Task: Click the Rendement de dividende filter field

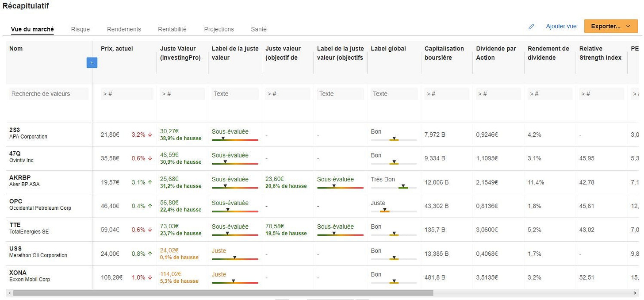Action: pos(550,94)
